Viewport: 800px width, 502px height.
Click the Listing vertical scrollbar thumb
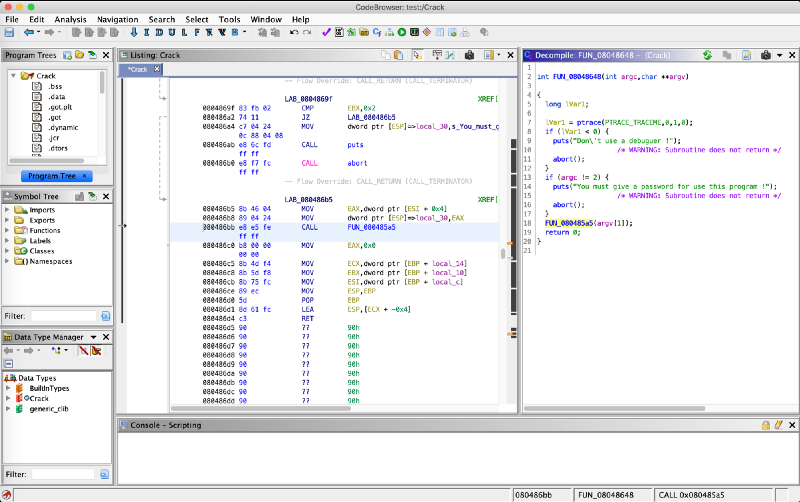503,254
